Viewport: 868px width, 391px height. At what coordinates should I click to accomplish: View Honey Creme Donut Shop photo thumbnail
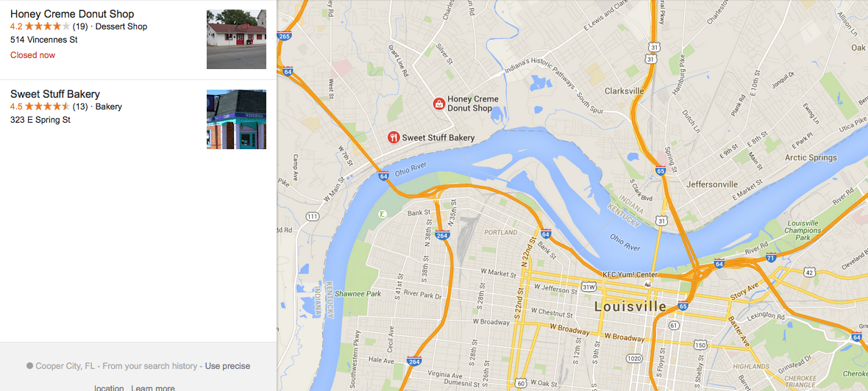[x=236, y=39]
